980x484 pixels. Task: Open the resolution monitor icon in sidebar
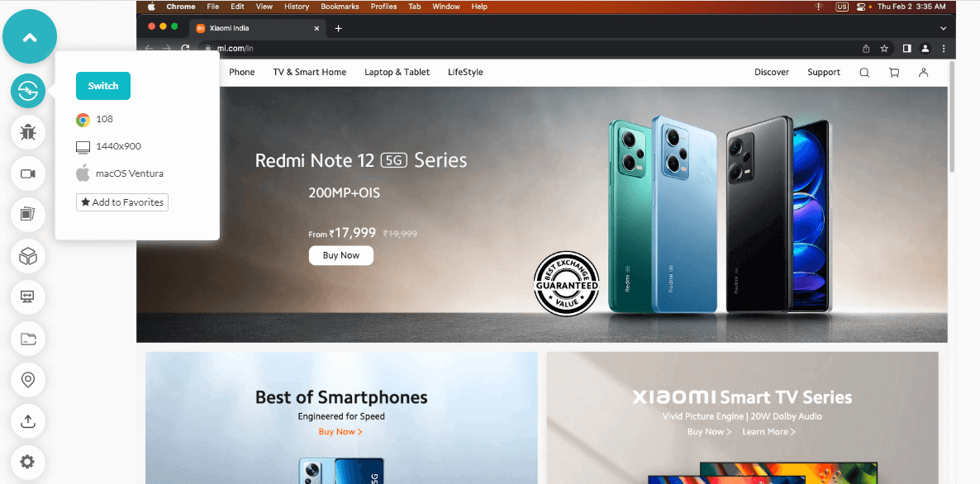[x=28, y=297]
